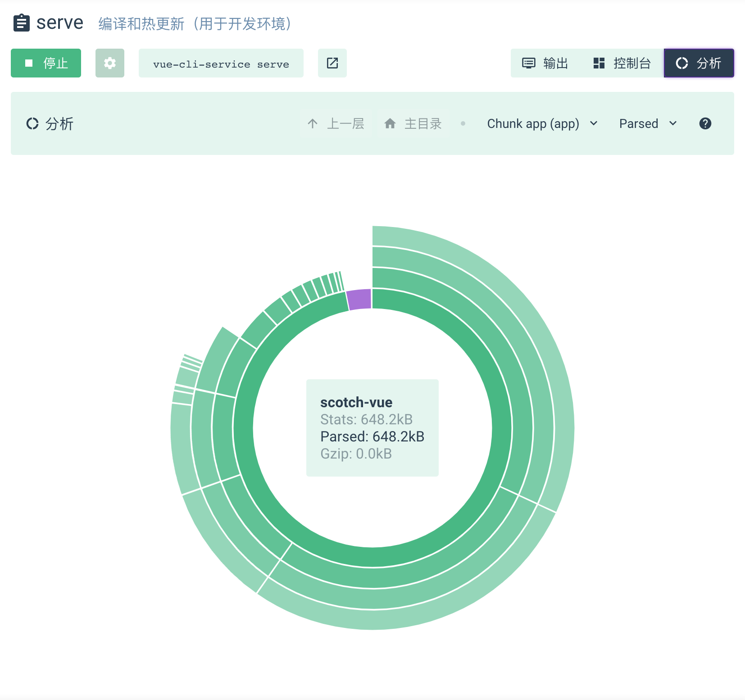Go up one level with 上一层
Viewport: 745px width, 700px height.
(336, 123)
